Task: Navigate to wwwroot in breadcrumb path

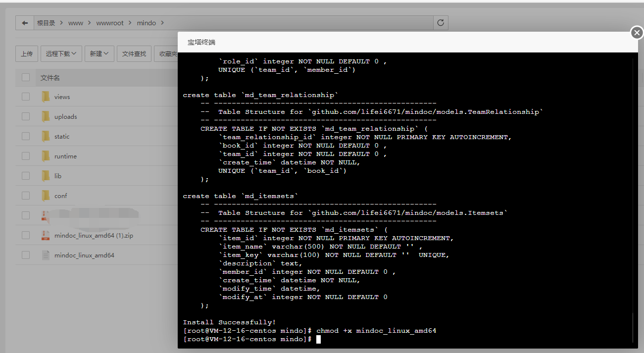Action: point(110,23)
